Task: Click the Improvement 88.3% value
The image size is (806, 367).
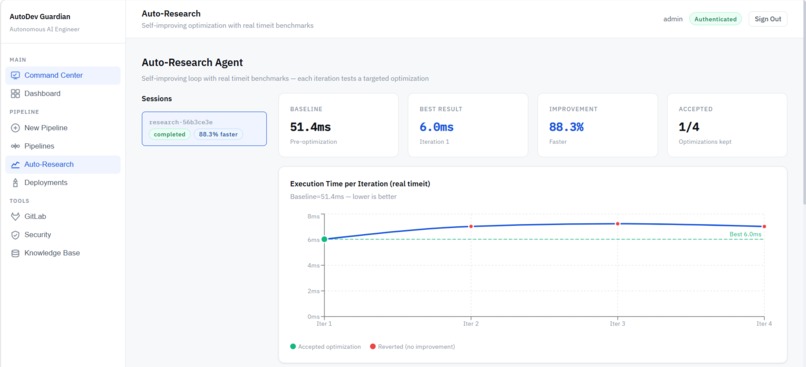Action: (x=566, y=127)
